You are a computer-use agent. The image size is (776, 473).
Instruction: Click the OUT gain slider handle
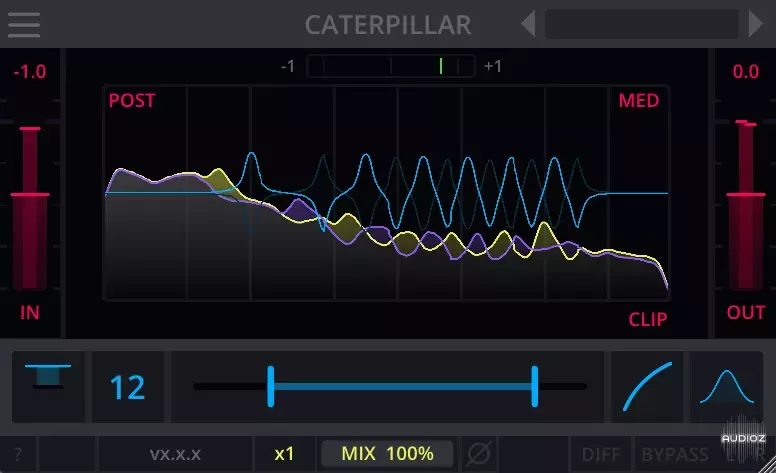(x=746, y=195)
